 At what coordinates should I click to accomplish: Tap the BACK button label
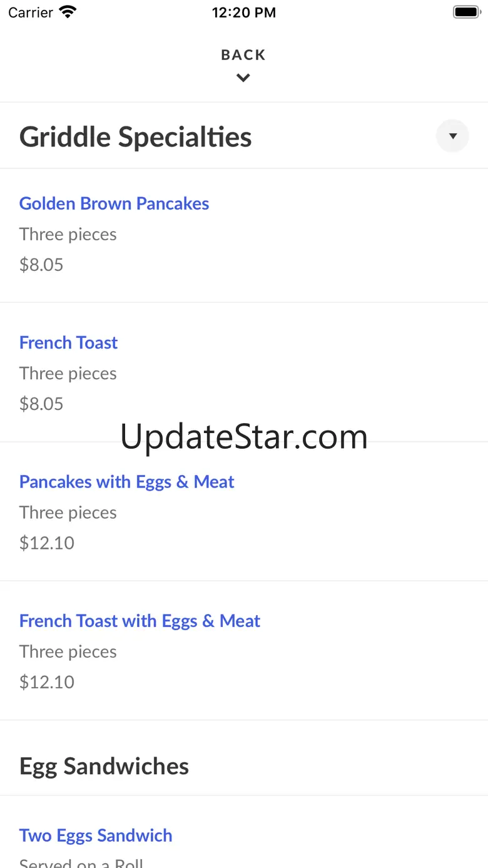click(243, 55)
